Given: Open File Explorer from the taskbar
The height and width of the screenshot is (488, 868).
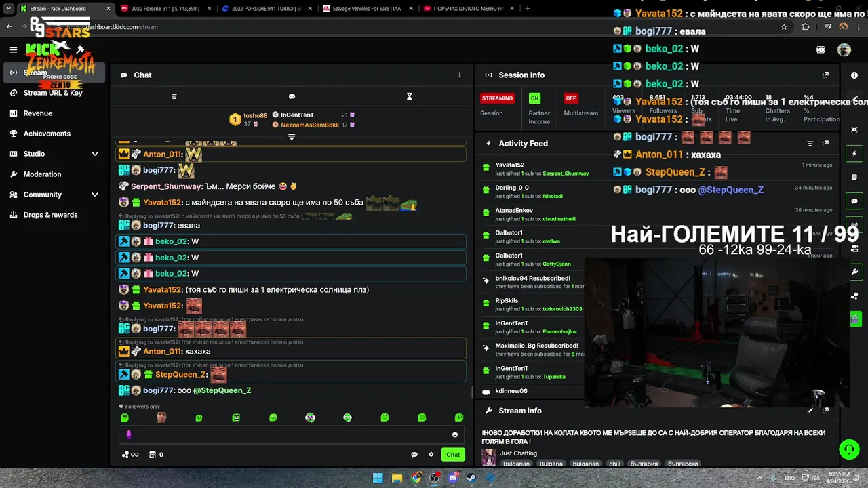Looking at the screenshot, I should tap(397, 478).
